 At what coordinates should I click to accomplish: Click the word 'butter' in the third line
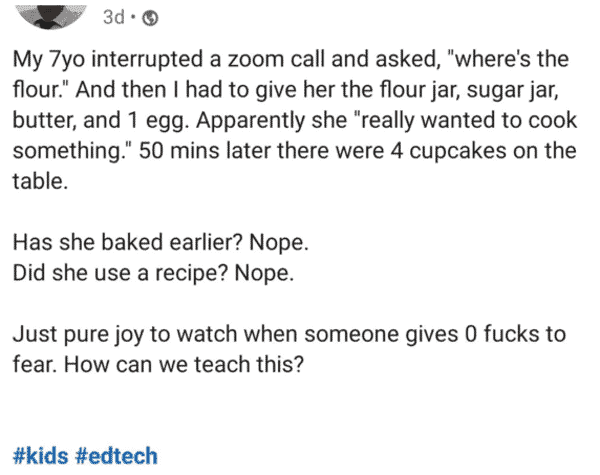pyautogui.click(x=44, y=120)
